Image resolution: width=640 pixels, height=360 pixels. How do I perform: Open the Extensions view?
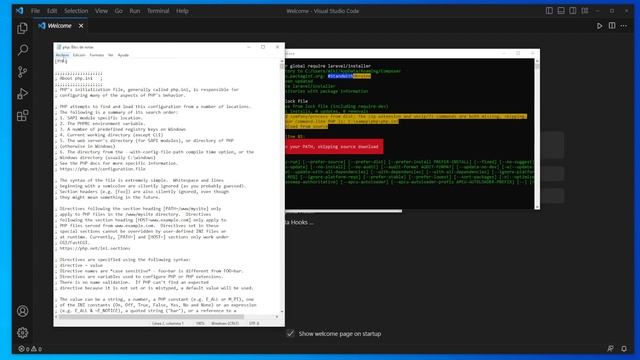(x=22, y=116)
